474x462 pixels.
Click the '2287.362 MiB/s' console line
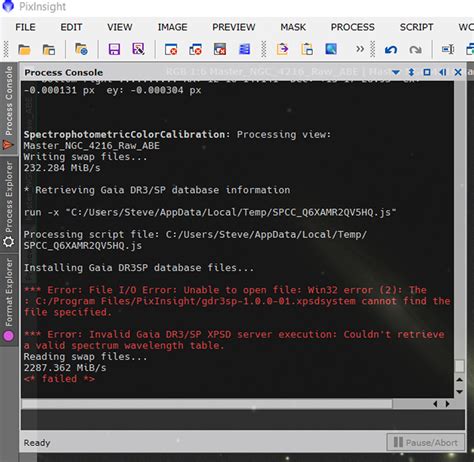pyautogui.click(x=65, y=368)
